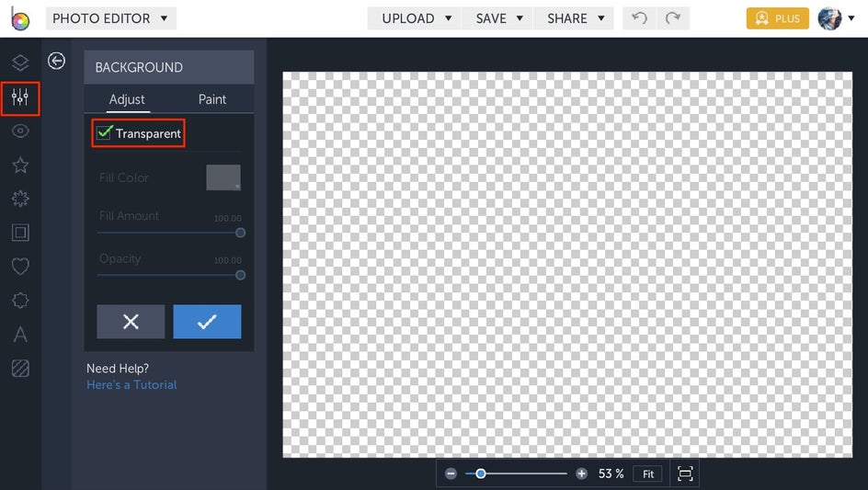This screenshot has height=490, width=868.
Task: Open the Image Manager layers icon
Action: click(x=20, y=63)
